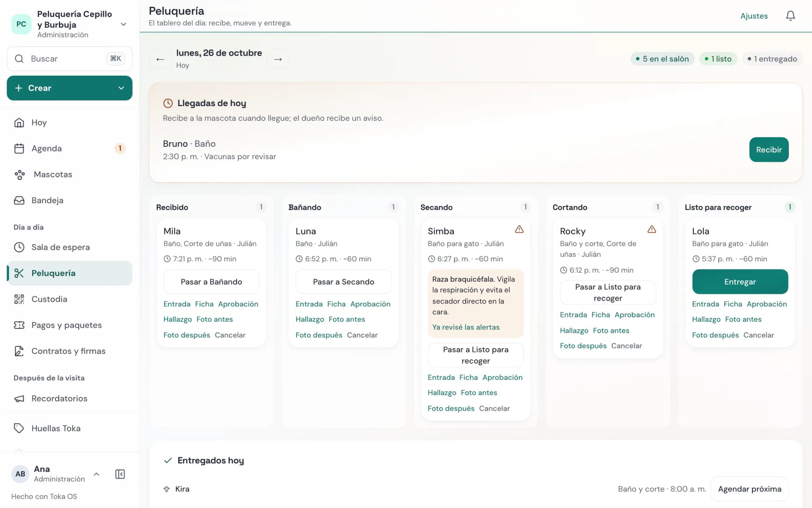Click the Agenda calendar icon
Image resolution: width=812 pixels, height=508 pixels.
[19, 148]
